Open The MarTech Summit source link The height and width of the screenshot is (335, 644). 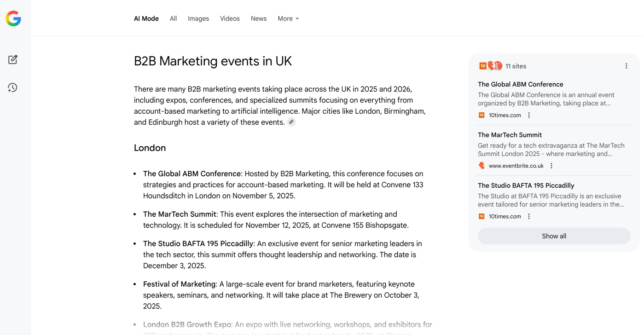[x=510, y=135]
